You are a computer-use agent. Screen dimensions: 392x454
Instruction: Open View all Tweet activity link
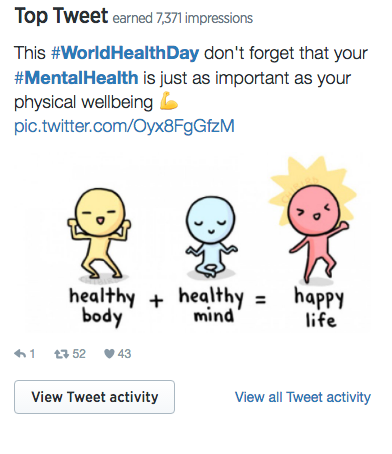pyautogui.click(x=303, y=397)
